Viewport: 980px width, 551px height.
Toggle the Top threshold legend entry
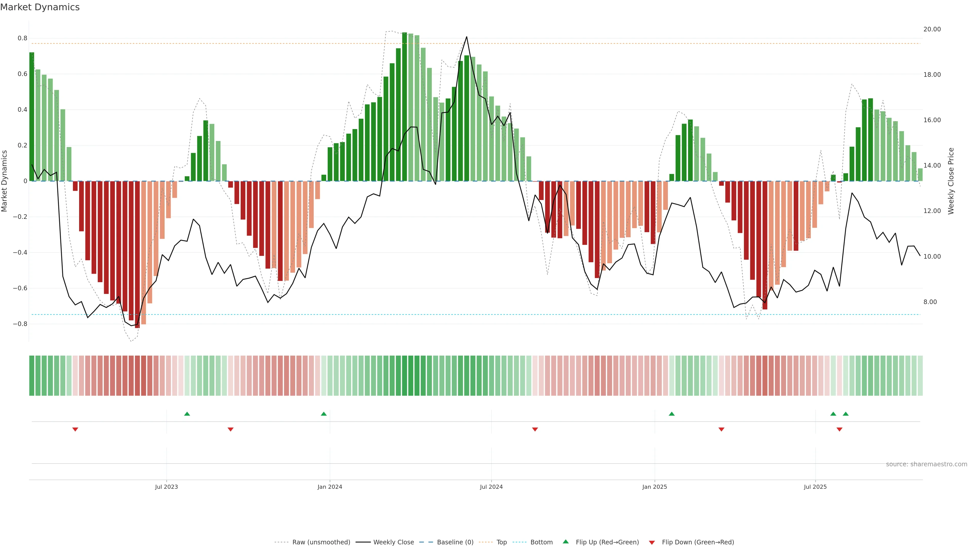pos(501,542)
